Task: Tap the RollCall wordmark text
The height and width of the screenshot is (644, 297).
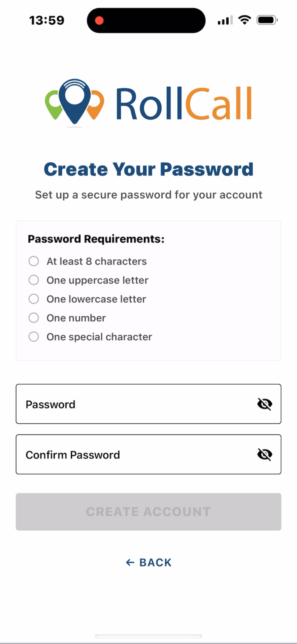Action: 184,103
